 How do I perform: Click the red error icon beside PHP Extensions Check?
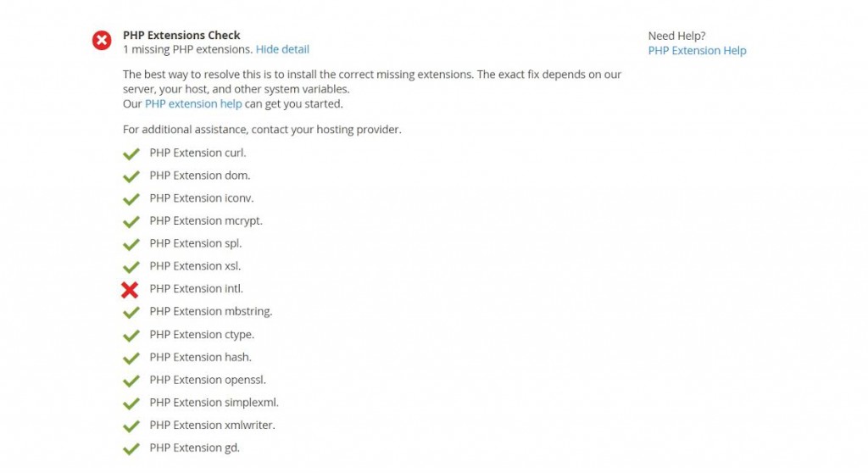(102, 41)
